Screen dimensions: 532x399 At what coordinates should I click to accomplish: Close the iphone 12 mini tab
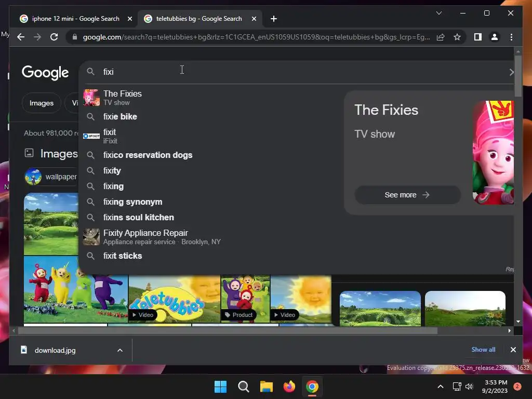click(129, 19)
